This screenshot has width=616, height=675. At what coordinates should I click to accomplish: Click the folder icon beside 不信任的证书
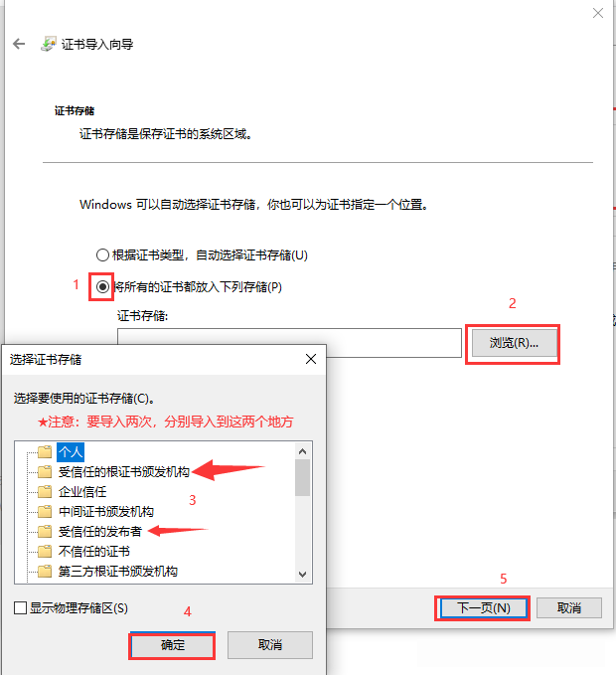(45, 552)
